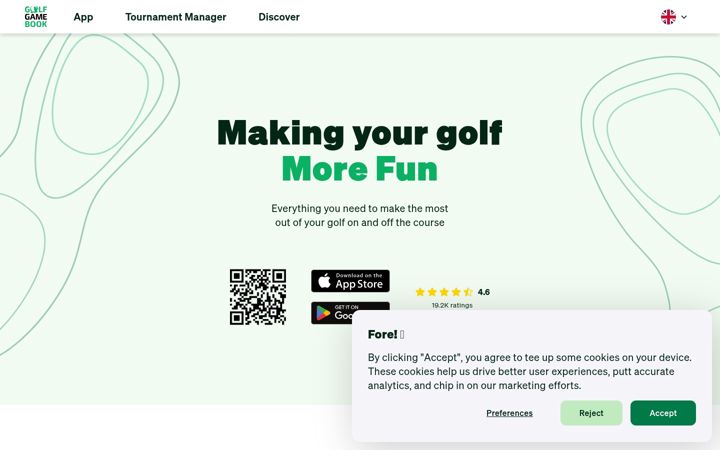Click the 'Making your golf' headline
This screenshot has width=720, height=450.
pos(360,134)
